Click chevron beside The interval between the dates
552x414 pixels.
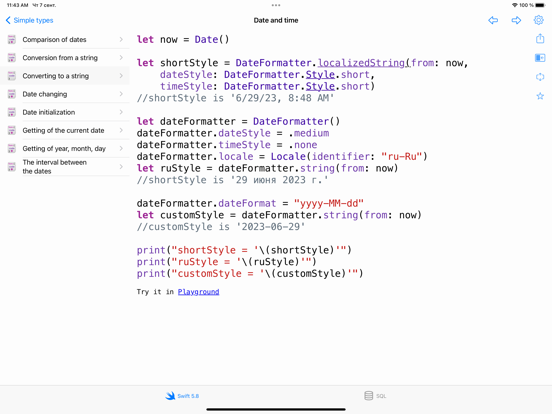tap(121, 167)
